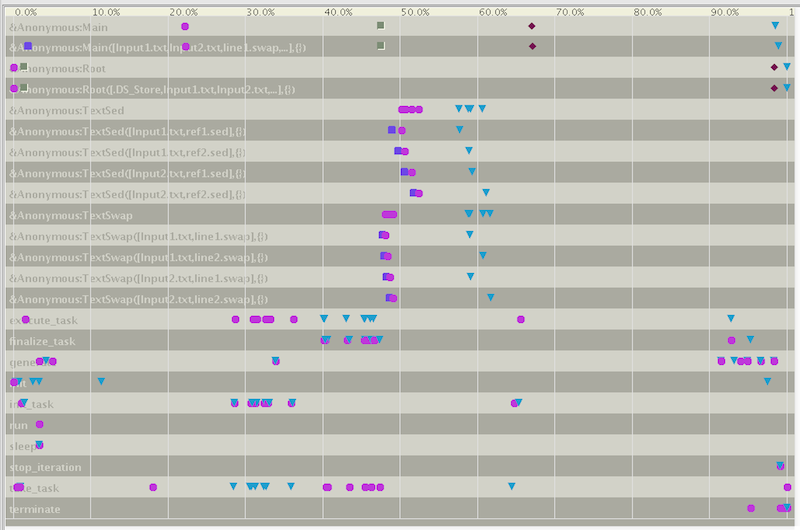
Task: Click the green square in the &Anonymous:Main row
Action: pos(380,26)
